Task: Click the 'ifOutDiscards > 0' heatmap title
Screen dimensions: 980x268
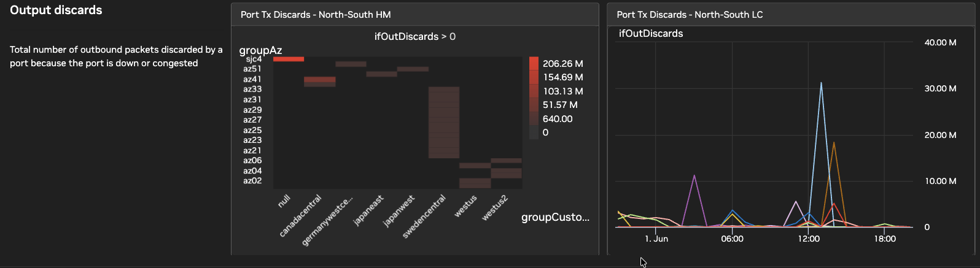Action: 415,37
